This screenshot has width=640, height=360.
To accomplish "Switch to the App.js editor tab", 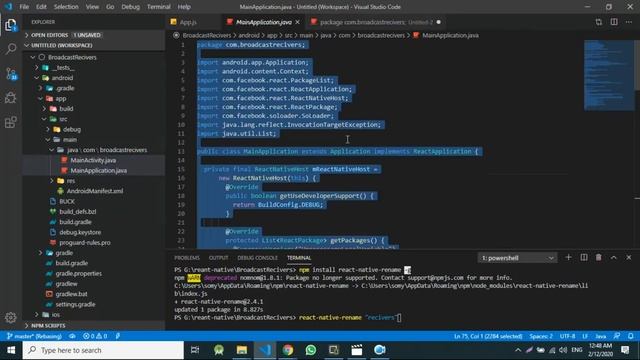I will tap(188, 22).
